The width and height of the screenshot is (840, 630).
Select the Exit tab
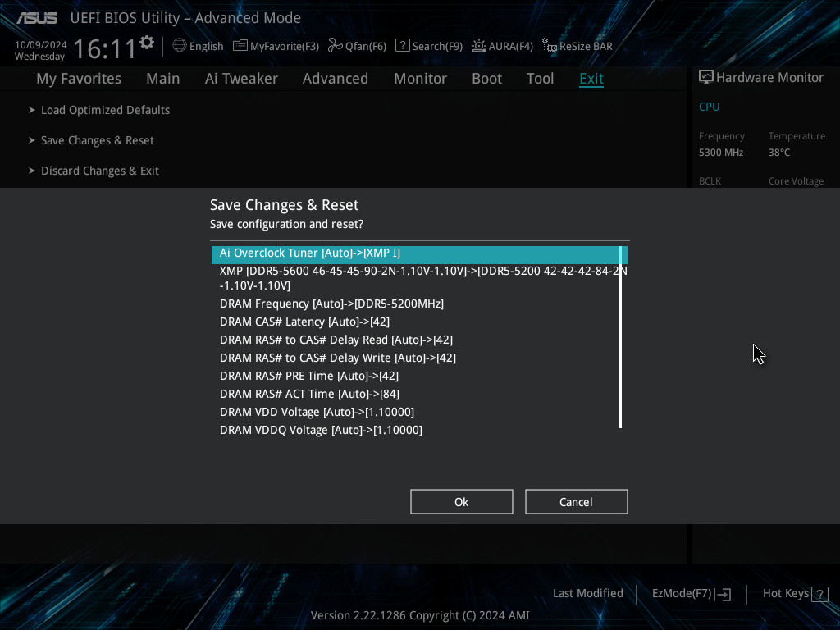[x=591, y=79]
